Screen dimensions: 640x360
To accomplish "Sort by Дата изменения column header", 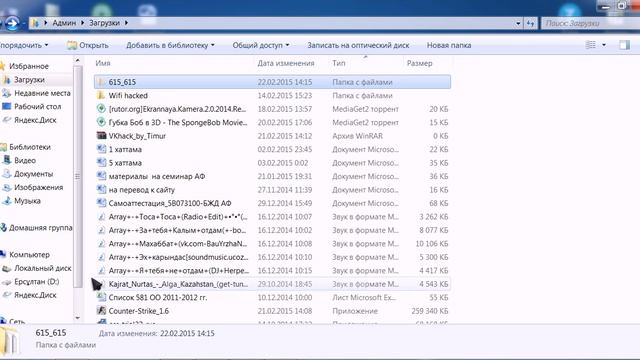I will pos(286,63).
